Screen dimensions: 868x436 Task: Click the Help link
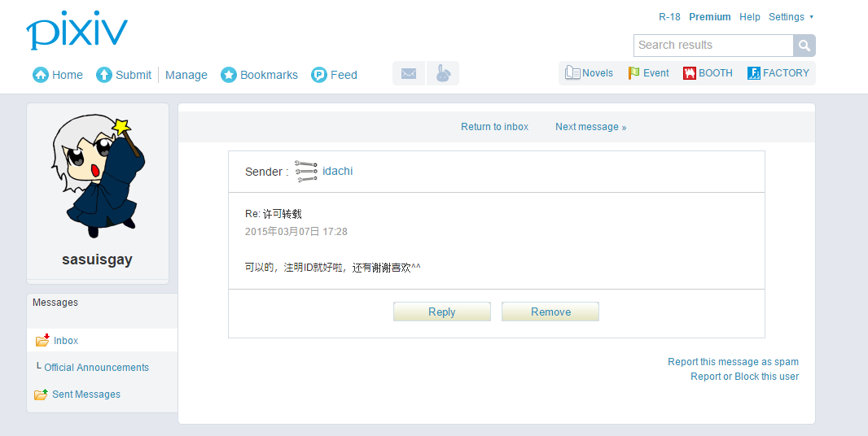pos(750,16)
